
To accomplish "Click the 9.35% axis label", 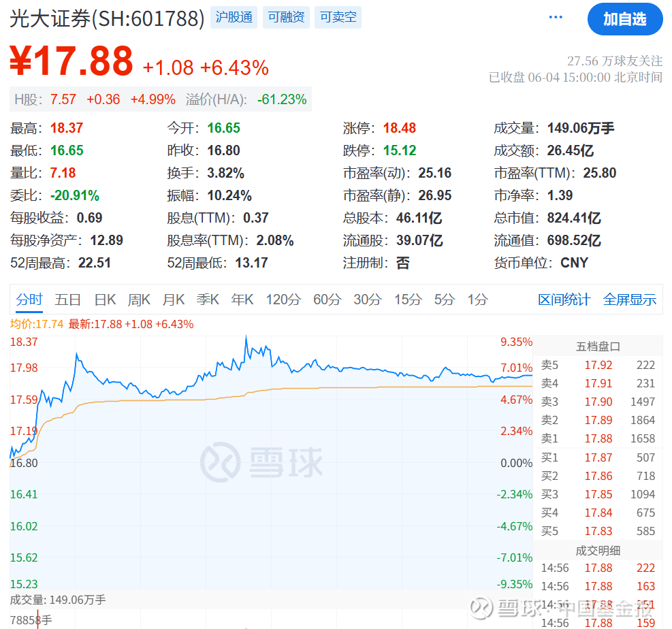I will (x=517, y=342).
